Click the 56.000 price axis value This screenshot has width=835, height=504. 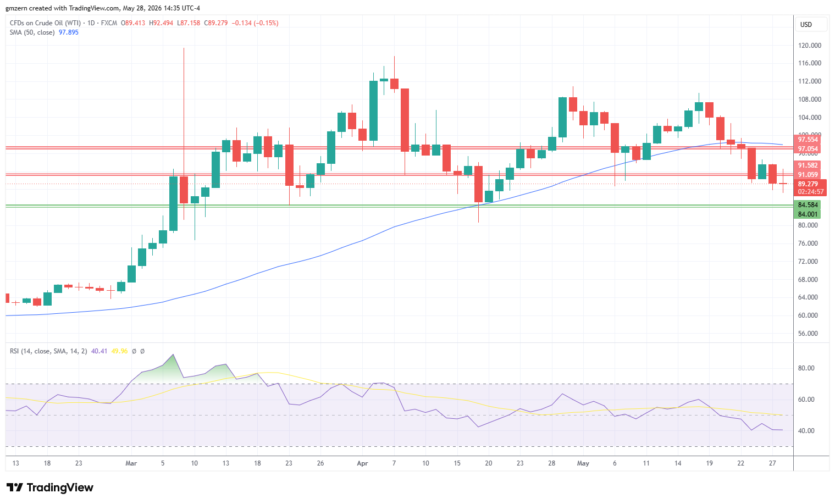[808, 334]
